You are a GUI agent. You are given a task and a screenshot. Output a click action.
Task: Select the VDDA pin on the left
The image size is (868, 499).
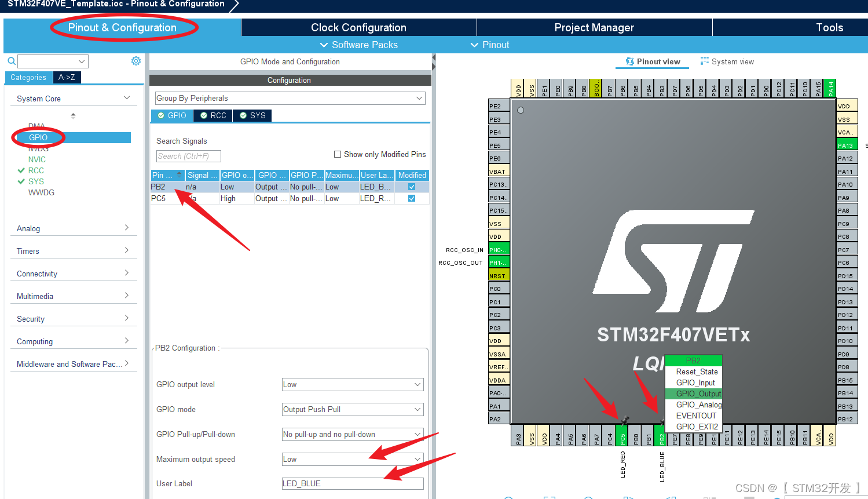[499, 380]
